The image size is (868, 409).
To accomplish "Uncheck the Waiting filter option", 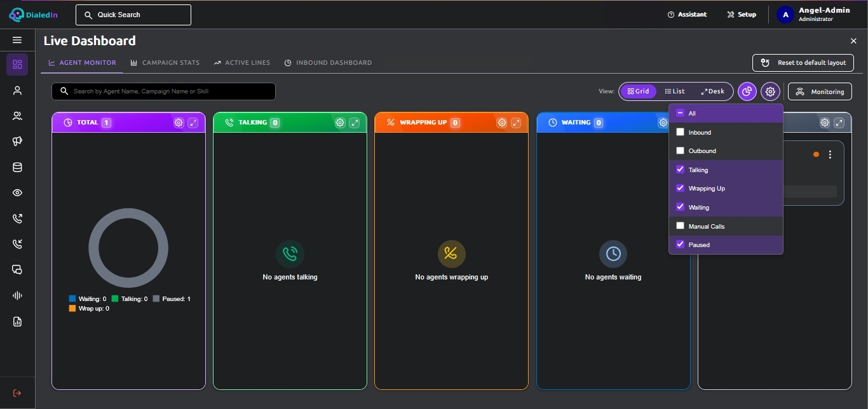I will 680,207.
